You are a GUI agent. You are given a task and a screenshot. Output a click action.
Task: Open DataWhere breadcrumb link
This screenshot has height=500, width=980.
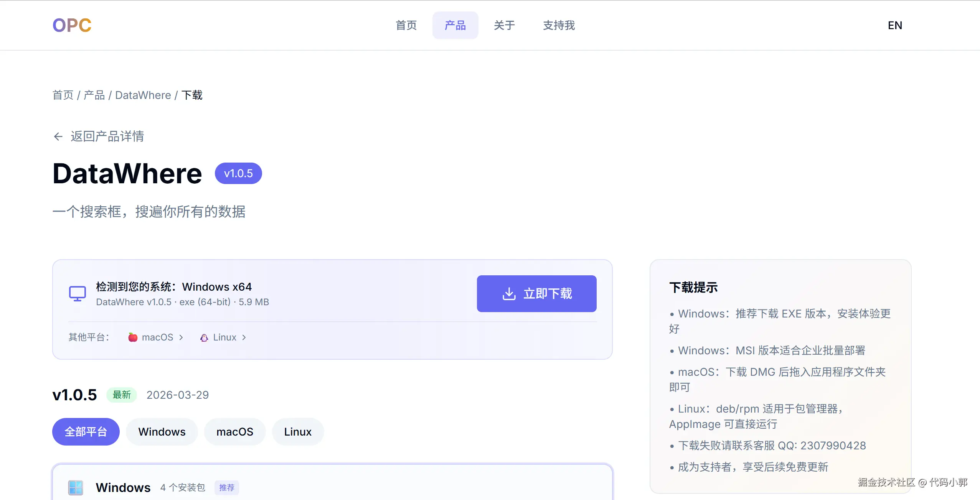click(143, 95)
